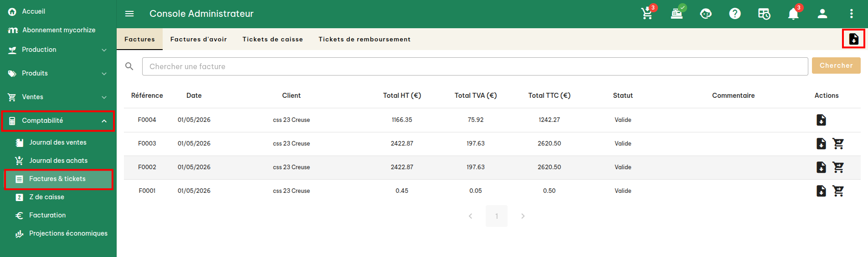Click the Chercher button
The height and width of the screenshot is (257, 868).
pos(836,66)
